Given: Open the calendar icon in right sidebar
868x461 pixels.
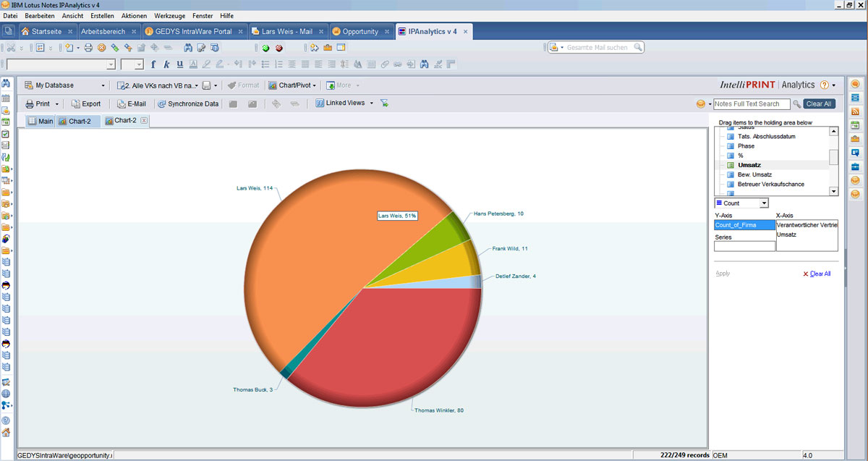Looking at the screenshot, I should tap(855, 125).
